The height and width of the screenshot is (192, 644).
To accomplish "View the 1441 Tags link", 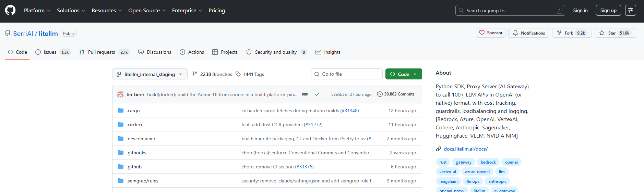I will [250, 74].
